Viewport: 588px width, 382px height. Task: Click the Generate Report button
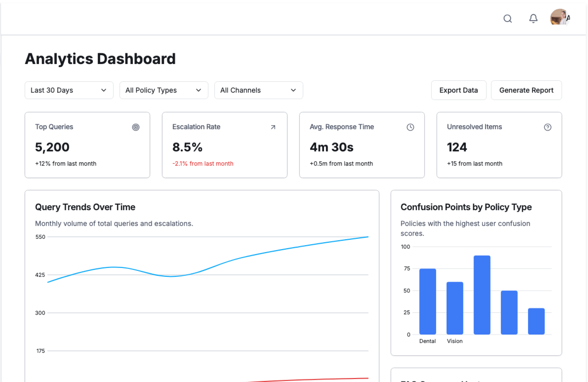[526, 90]
